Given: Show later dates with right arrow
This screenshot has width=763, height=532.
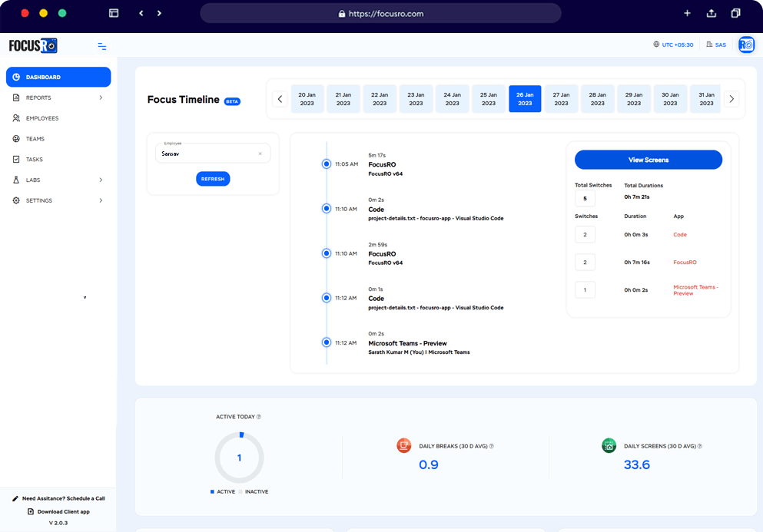Looking at the screenshot, I should (731, 99).
